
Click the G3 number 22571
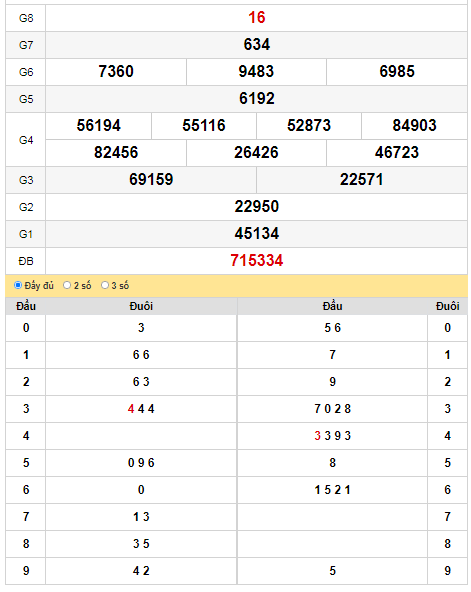point(362,180)
